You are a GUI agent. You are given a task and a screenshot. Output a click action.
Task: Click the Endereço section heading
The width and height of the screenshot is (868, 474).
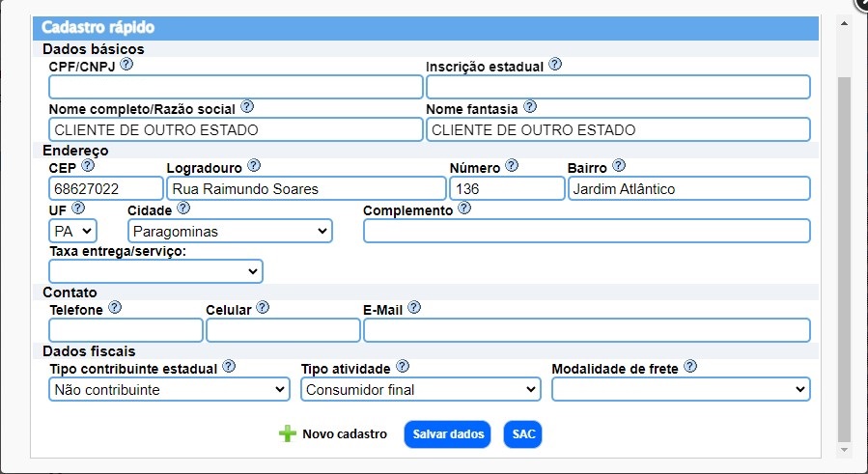(75, 150)
